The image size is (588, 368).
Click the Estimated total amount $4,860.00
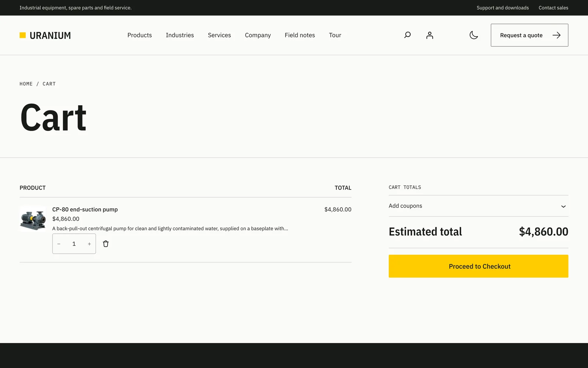544,231
